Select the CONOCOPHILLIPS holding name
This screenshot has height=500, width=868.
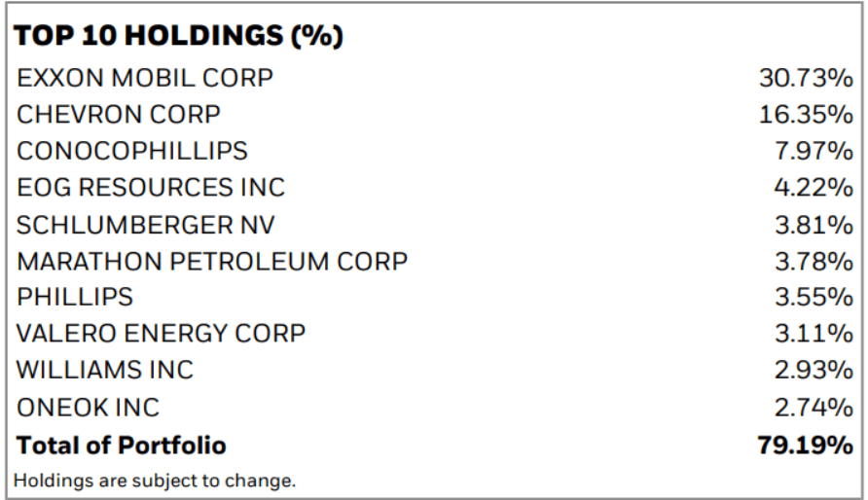132,151
